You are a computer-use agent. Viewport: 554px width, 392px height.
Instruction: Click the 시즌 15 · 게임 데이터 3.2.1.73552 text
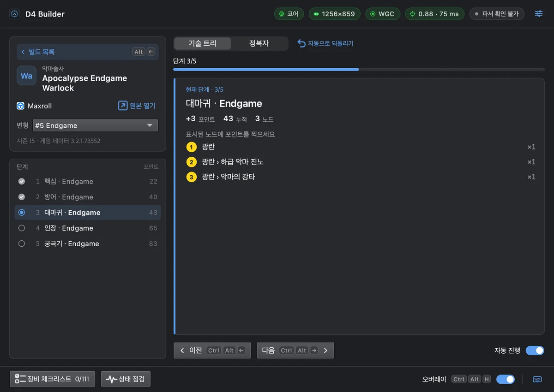[x=59, y=141]
